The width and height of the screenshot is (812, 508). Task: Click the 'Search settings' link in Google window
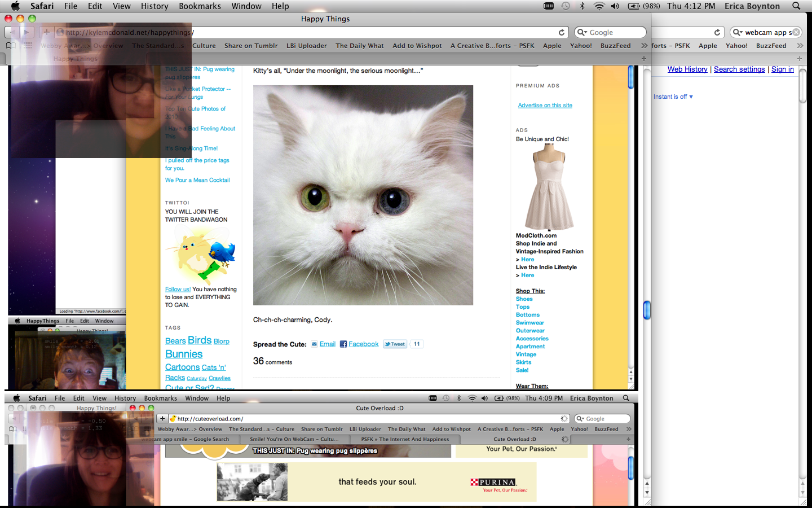[x=739, y=69]
